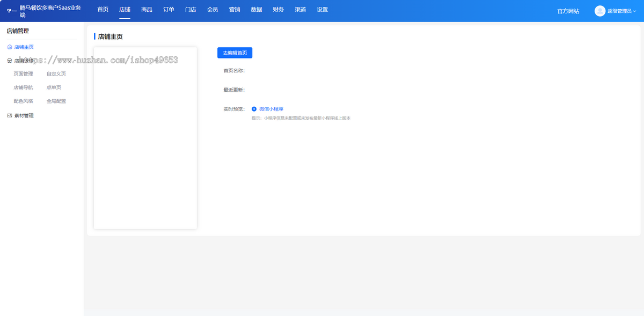
Task: Open 素材管理 in the sidebar
Action: point(24,115)
